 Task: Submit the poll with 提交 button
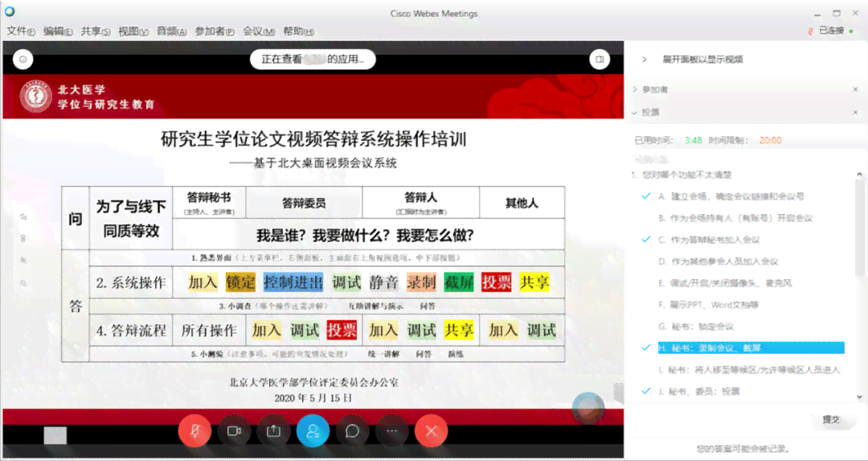(x=831, y=419)
